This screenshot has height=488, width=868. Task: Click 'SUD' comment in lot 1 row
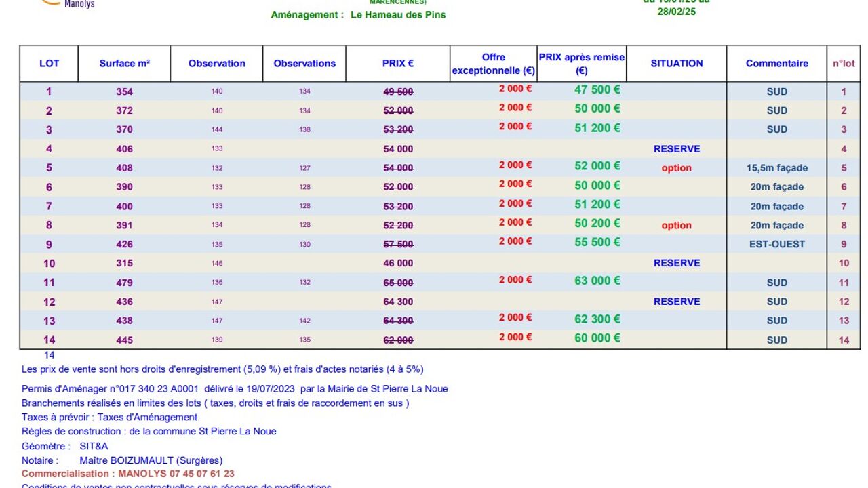click(777, 91)
